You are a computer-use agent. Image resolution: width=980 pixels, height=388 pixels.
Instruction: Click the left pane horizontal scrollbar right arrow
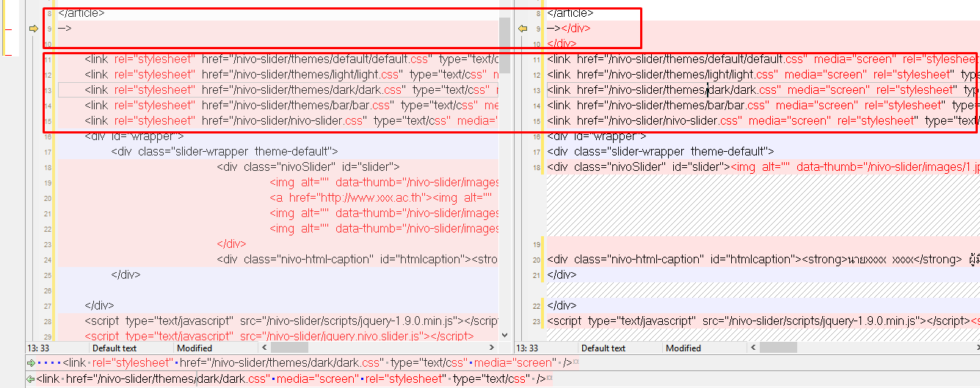point(493,348)
